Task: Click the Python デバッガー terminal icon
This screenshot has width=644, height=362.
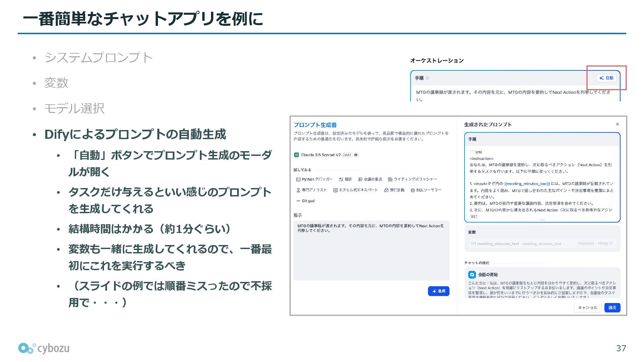Action: click(x=298, y=179)
